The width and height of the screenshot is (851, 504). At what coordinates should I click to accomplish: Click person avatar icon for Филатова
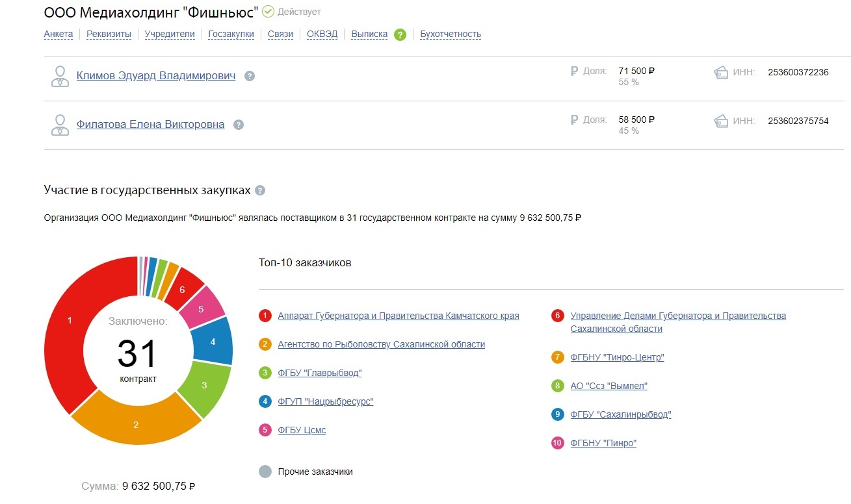(x=60, y=125)
